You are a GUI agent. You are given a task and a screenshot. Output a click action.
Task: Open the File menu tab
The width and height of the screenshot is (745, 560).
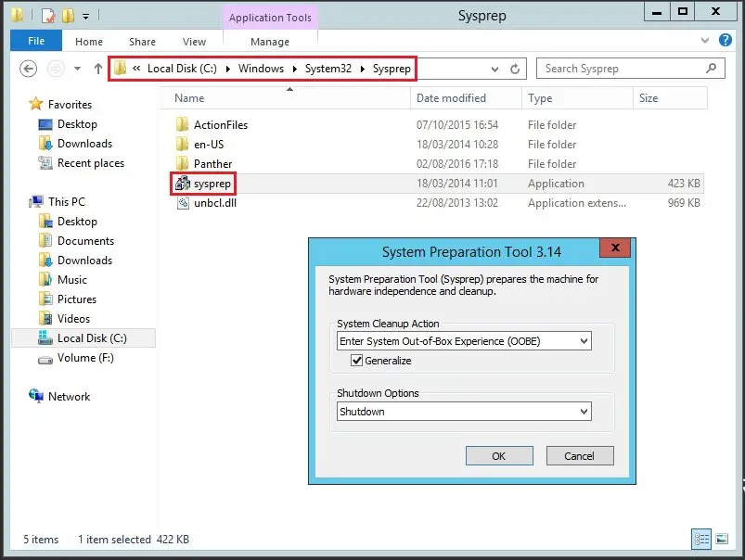[36, 41]
